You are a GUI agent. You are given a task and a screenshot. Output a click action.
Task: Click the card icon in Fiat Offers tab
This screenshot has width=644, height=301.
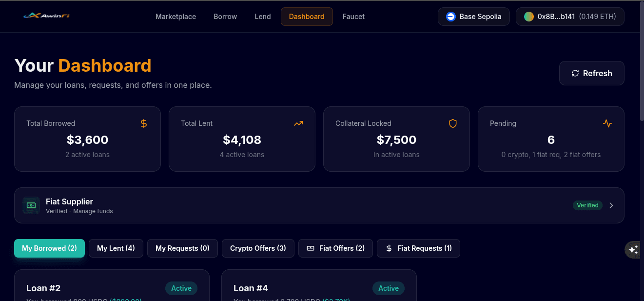(x=311, y=248)
